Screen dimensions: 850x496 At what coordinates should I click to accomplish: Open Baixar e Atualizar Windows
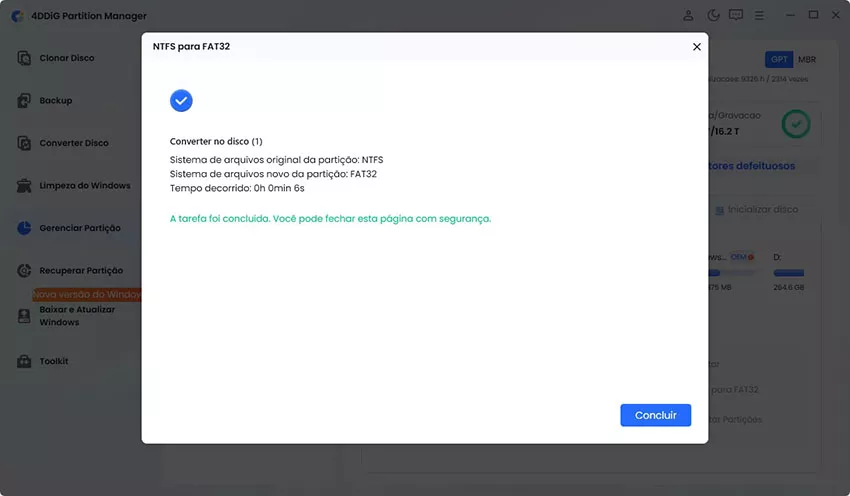pyautogui.click(x=77, y=315)
